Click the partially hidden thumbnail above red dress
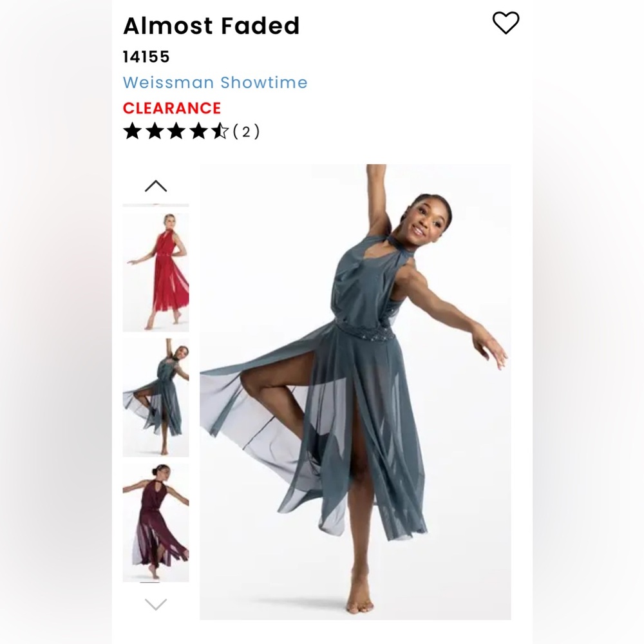Screen dimensions: 644x644 156,205
